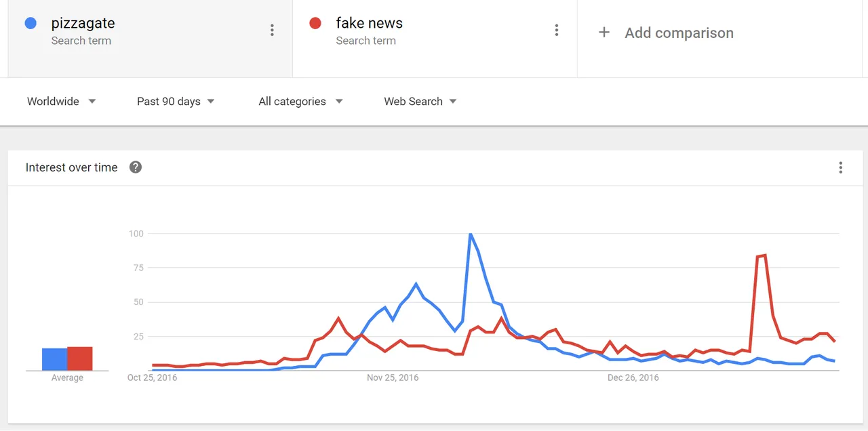Click the blue pizzagate color dot
Screen dimensions: 868x431
(31, 24)
